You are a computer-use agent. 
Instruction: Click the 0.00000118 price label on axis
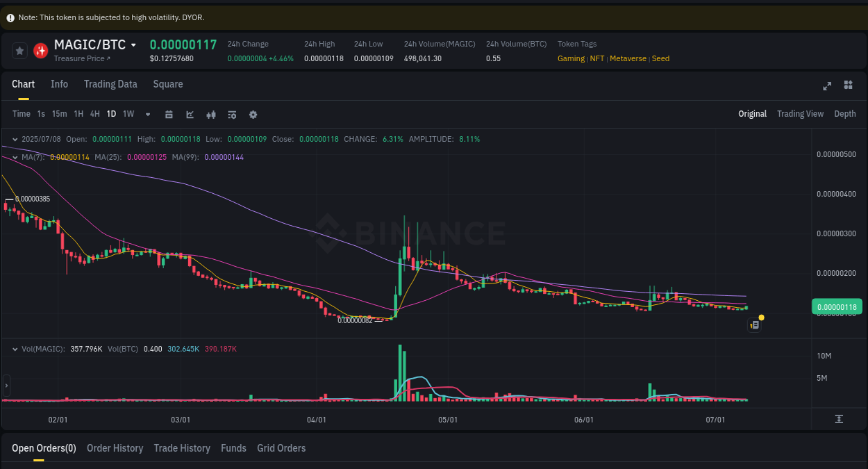837,306
